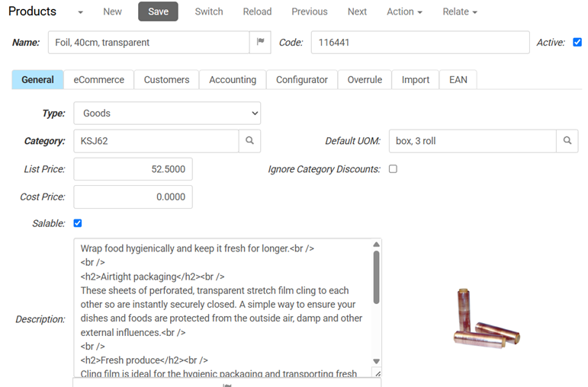Click the Default UOM search magnifier icon
Image resolution: width=588 pixels, height=387 pixels.
(567, 141)
